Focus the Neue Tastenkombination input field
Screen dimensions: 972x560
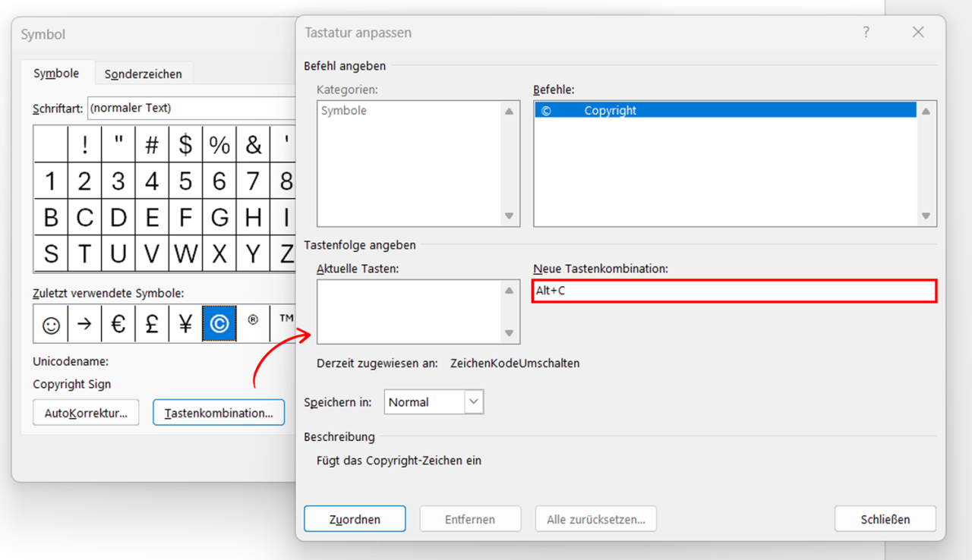click(x=734, y=291)
